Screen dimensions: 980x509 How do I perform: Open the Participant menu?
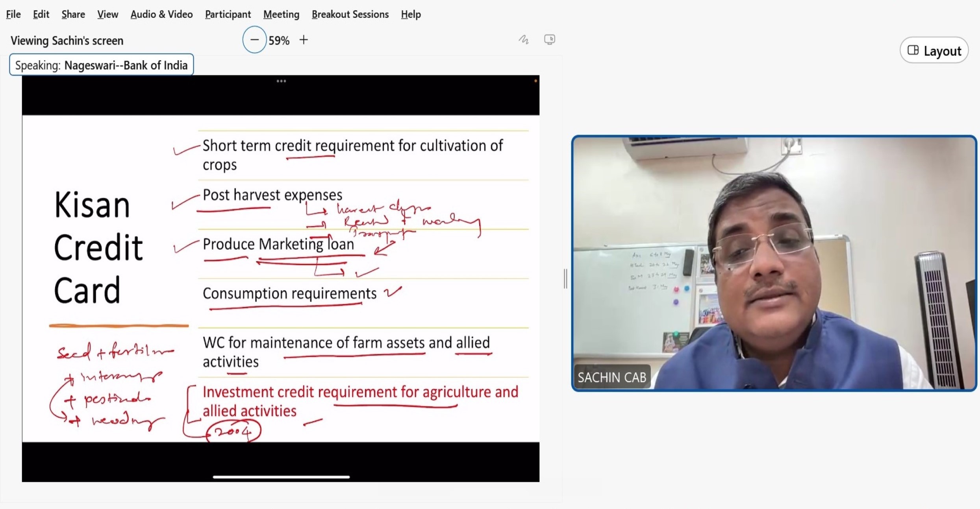pyautogui.click(x=228, y=15)
